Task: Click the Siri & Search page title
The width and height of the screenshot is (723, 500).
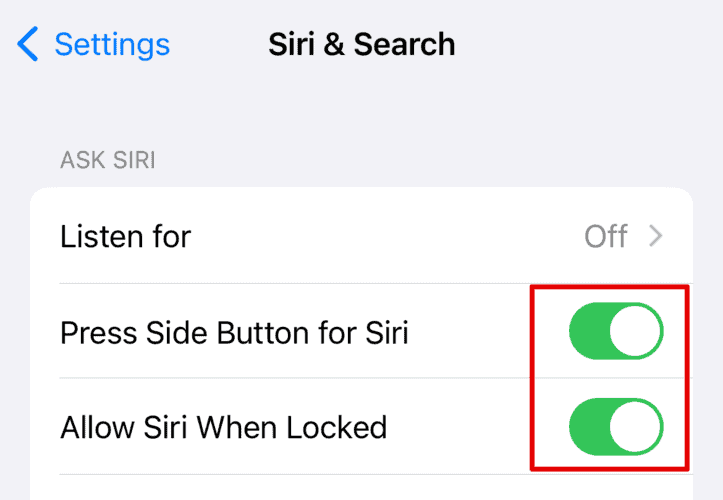Action: [361, 44]
